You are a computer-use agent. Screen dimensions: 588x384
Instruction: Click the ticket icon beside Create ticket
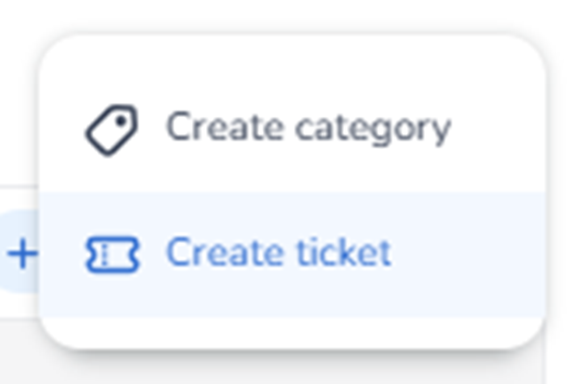click(112, 254)
